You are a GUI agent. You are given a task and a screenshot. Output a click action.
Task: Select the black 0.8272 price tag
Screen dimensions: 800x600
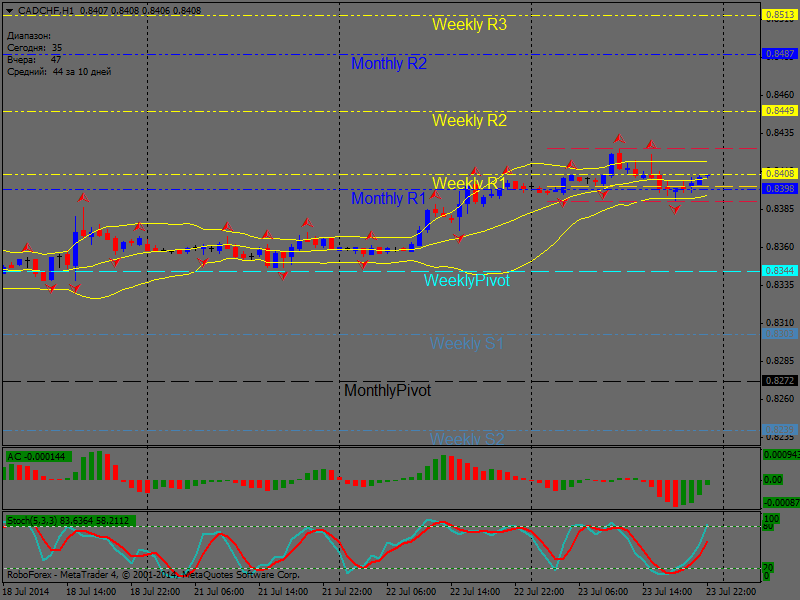[780, 381]
